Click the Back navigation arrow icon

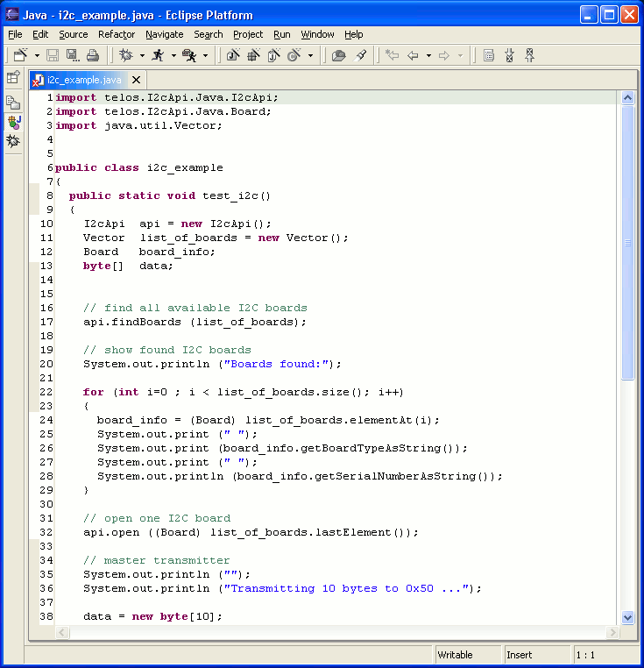click(413, 55)
